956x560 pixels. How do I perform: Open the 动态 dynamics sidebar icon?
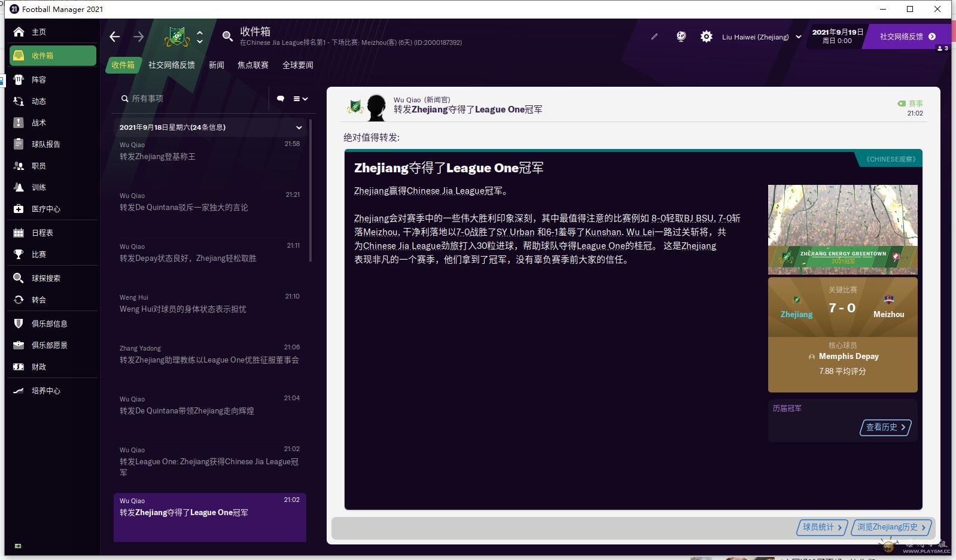click(19, 101)
